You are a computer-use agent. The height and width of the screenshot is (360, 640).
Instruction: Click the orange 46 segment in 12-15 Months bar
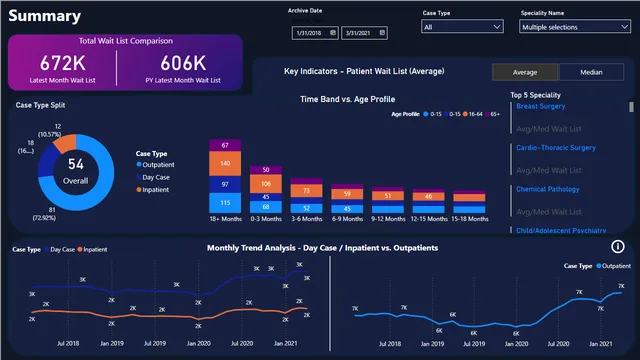tap(429, 196)
